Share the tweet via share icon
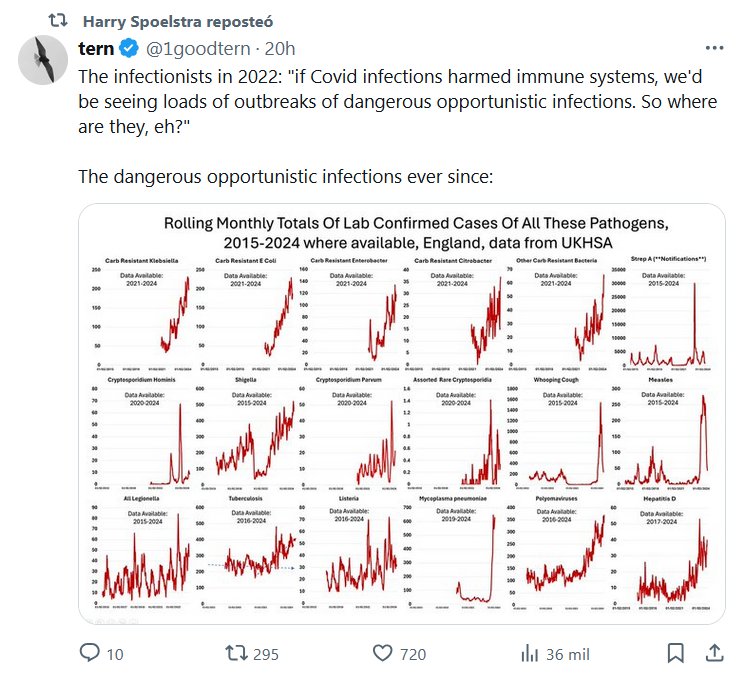Image resolution: width=742 pixels, height=678 pixels. (714, 653)
